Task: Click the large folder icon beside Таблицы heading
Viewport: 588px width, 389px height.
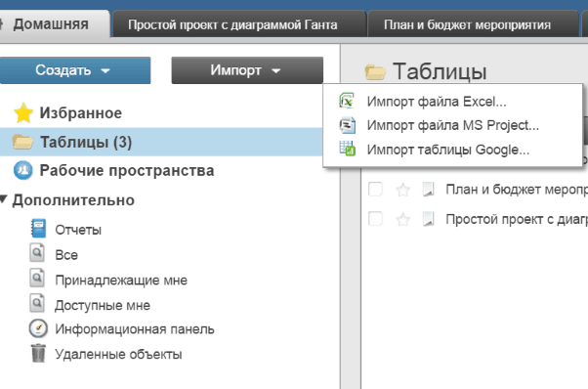Action: 375,72
